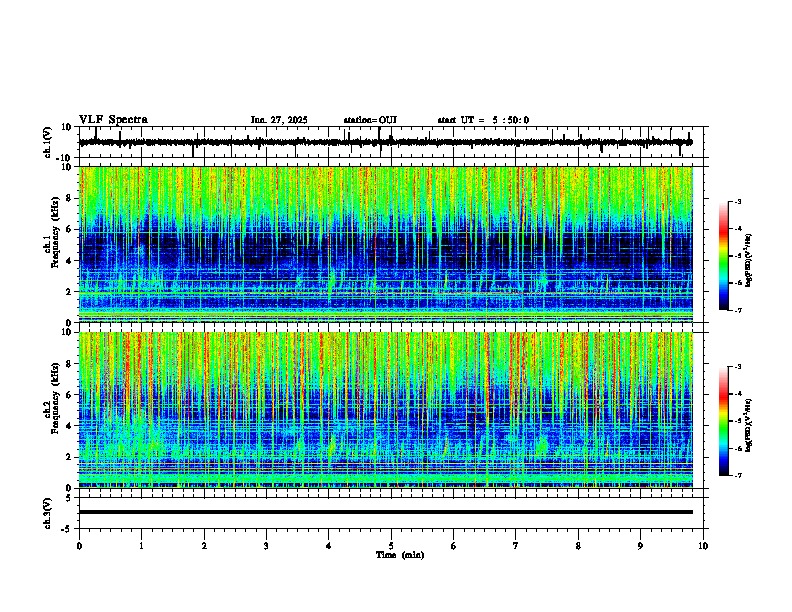The height and width of the screenshot is (612, 792).
Task: Click the ch.2 frequency tick label "4"
Action: coord(69,426)
